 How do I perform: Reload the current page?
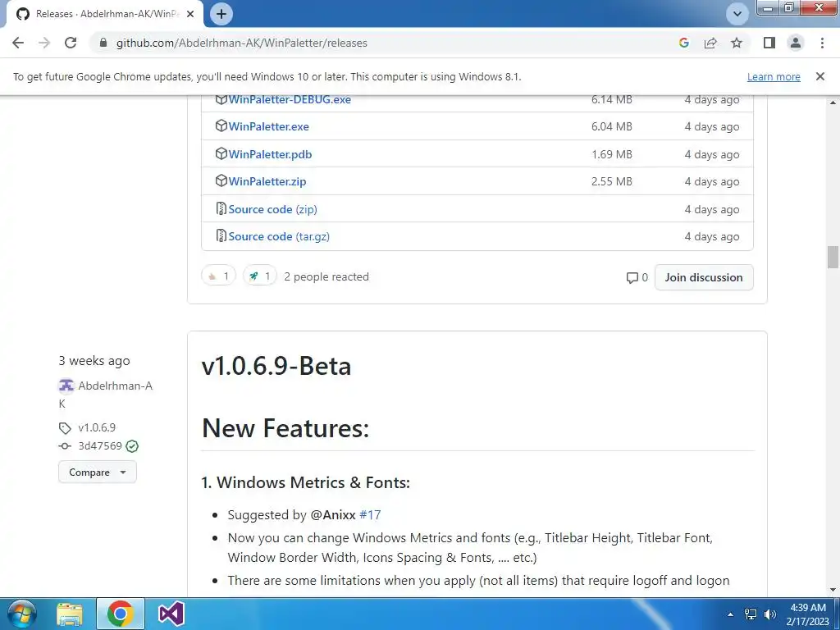(x=71, y=43)
